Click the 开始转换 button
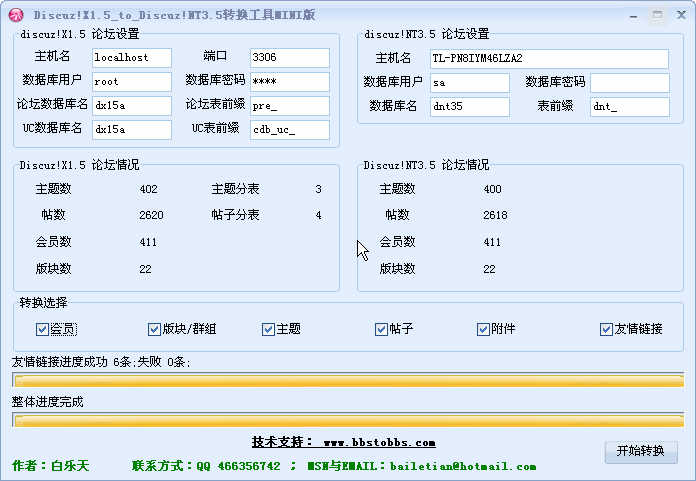 point(641,451)
